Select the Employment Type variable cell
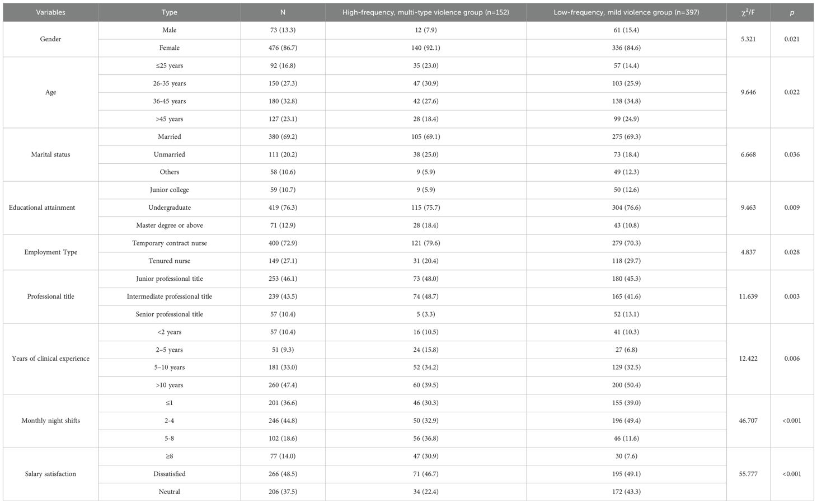The image size is (817, 504). [x=50, y=252]
